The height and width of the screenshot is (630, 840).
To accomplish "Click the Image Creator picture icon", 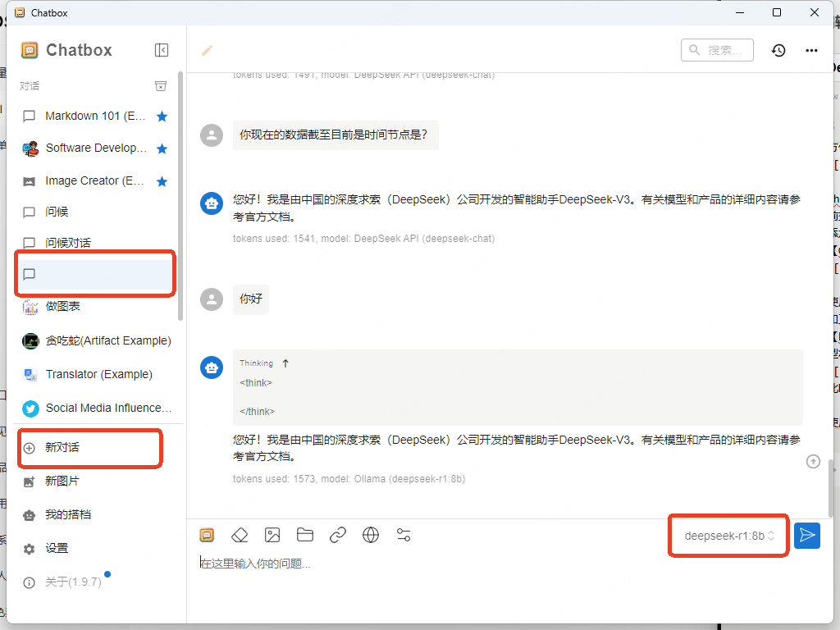I will [x=30, y=181].
